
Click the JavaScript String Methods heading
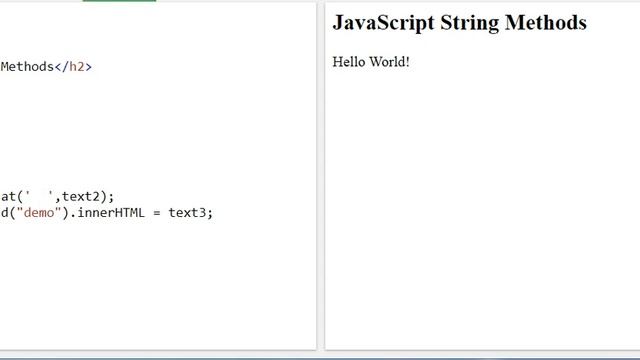point(460,22)
